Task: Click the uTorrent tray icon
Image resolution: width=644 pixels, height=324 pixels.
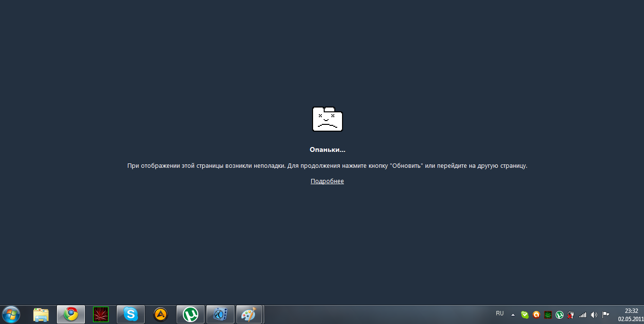Action: click(x=559, y=315)
